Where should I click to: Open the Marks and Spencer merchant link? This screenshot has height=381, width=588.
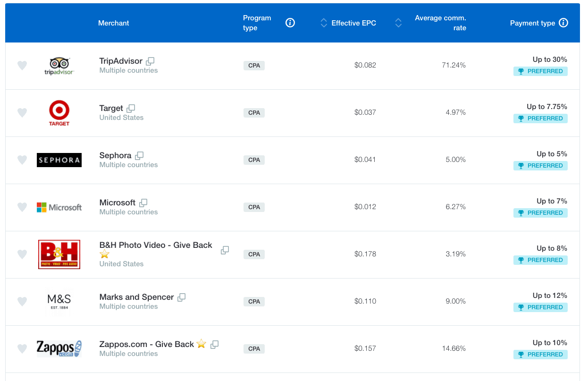click(136, 297)
